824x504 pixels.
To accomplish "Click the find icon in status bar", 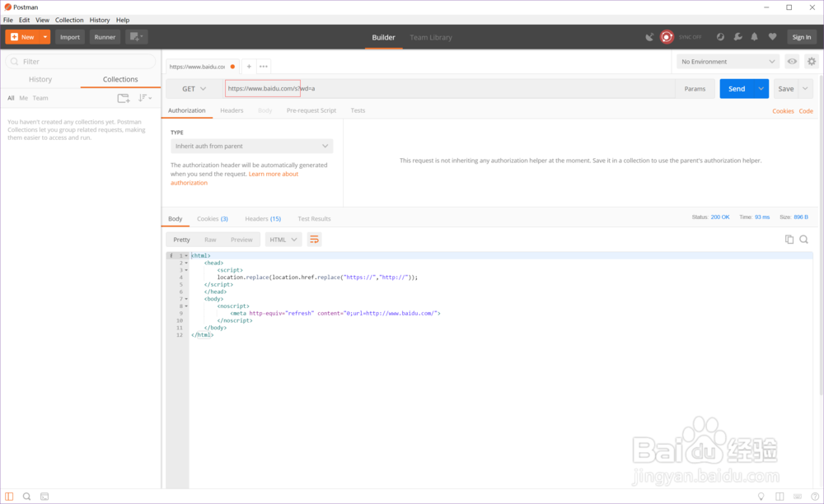I will coord(27,496).
